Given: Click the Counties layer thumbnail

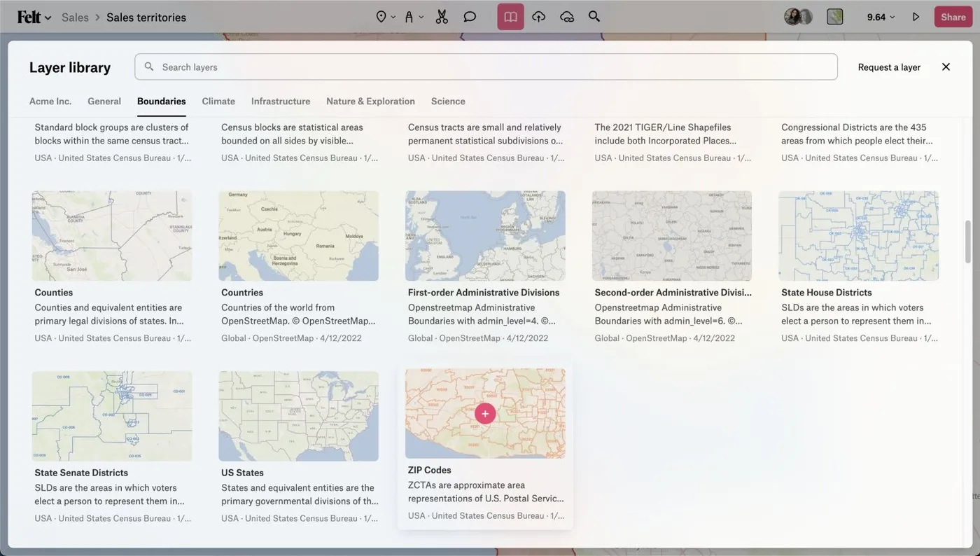Looking at the screenshot, I should 112,236.
